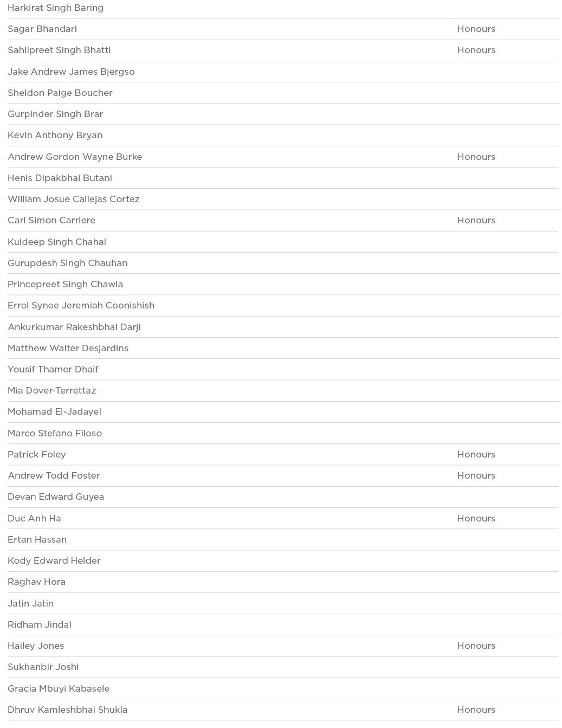Select the Andrew Todd Foster name

pyautogui.click(x=54, y=475)
